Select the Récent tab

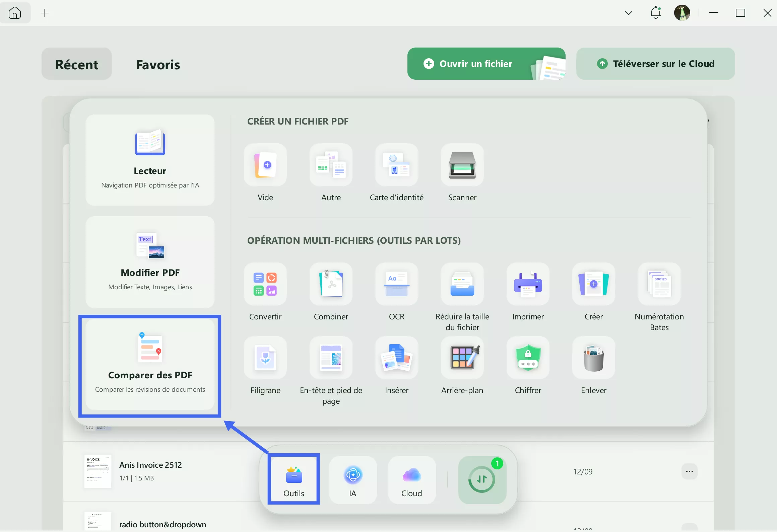[77, 64]
